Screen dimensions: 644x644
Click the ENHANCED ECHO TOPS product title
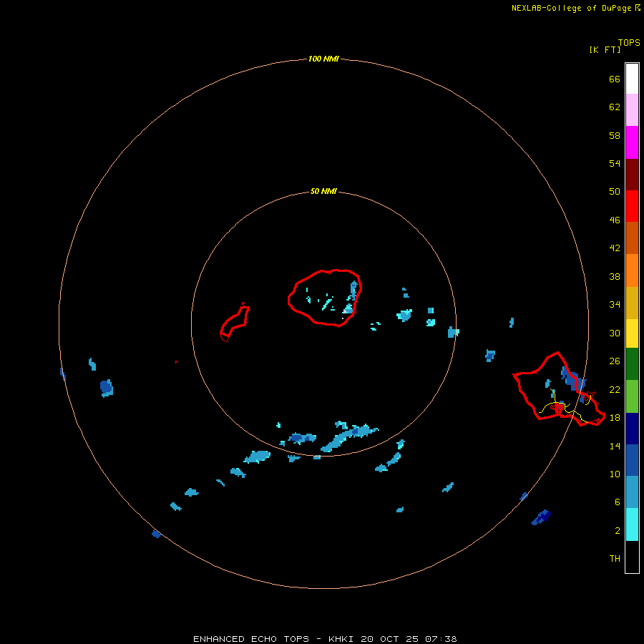click(x=251, y=639)
